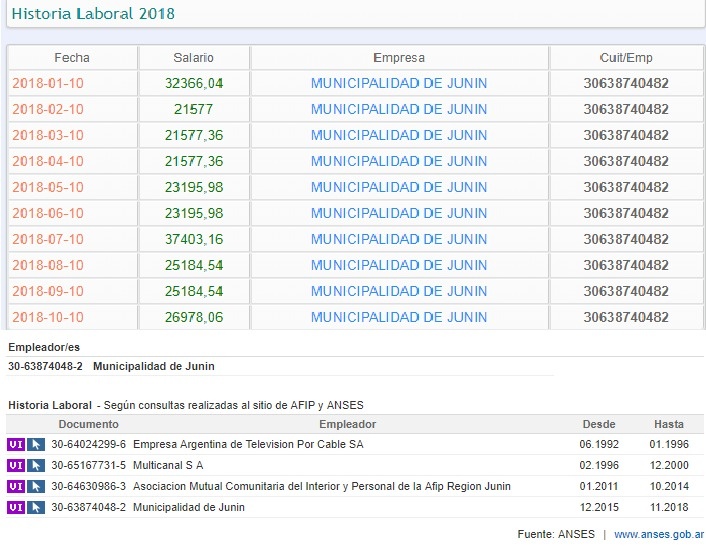Click the Multicanal S A employer name
The height and width of the screenshot is (550, 706).
tap(168, 465)
